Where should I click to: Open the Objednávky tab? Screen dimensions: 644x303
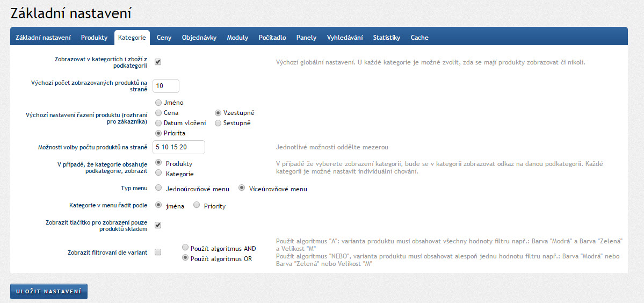click(199, 38)
